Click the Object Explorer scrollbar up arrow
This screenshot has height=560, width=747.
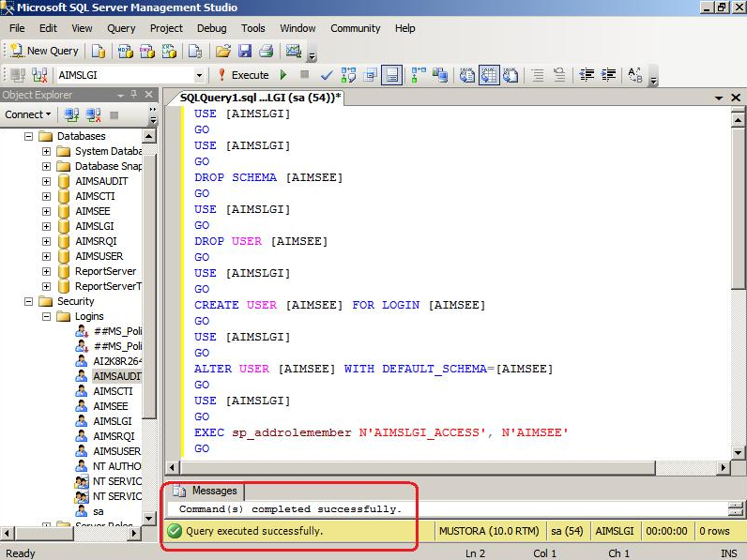click(149, 137)
